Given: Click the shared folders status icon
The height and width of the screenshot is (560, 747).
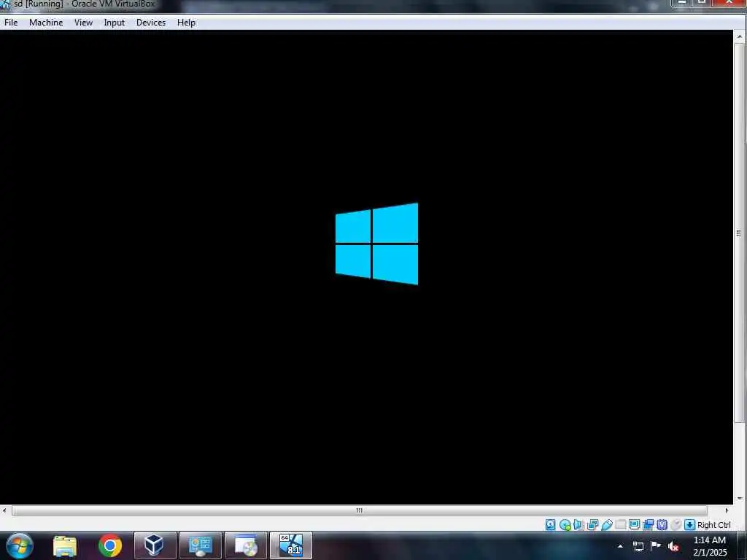Looking at the screenshot, I should pos(620,525).
